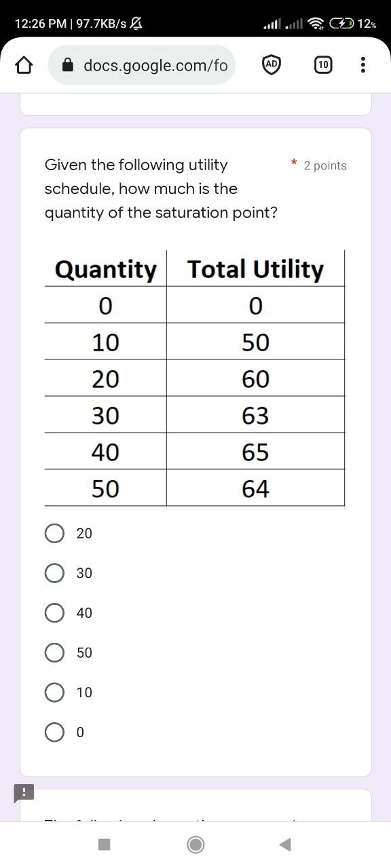Select answer option 40
Screen dimensions: 391x868
(x=54, y=612)
